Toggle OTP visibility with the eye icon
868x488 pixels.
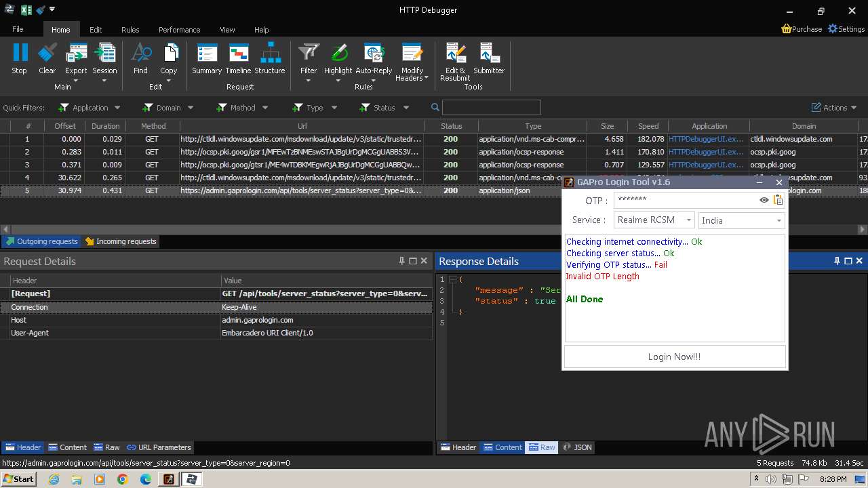click(x=764, y=200)
